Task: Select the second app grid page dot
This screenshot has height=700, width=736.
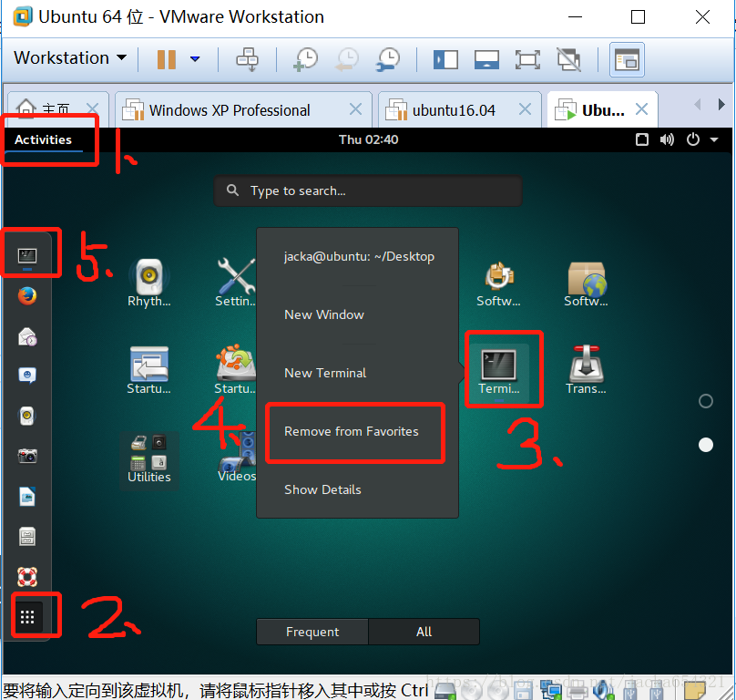Action: click(706, 445)
